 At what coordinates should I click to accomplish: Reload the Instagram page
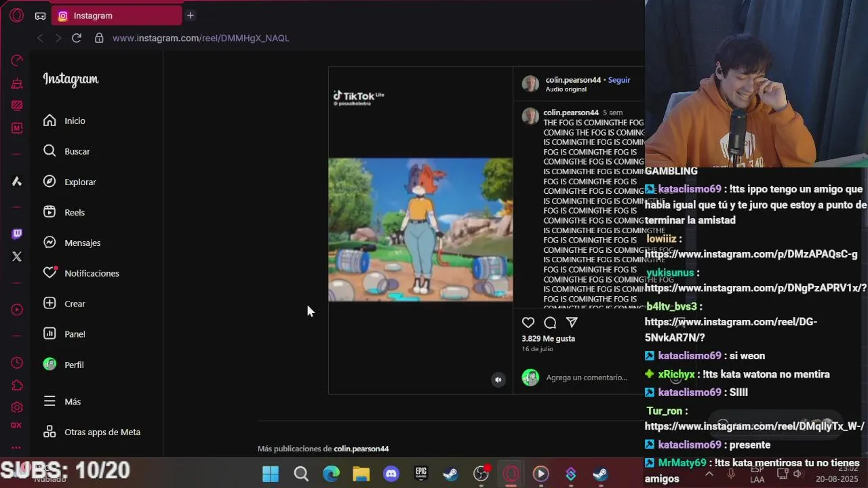[77, 38]
